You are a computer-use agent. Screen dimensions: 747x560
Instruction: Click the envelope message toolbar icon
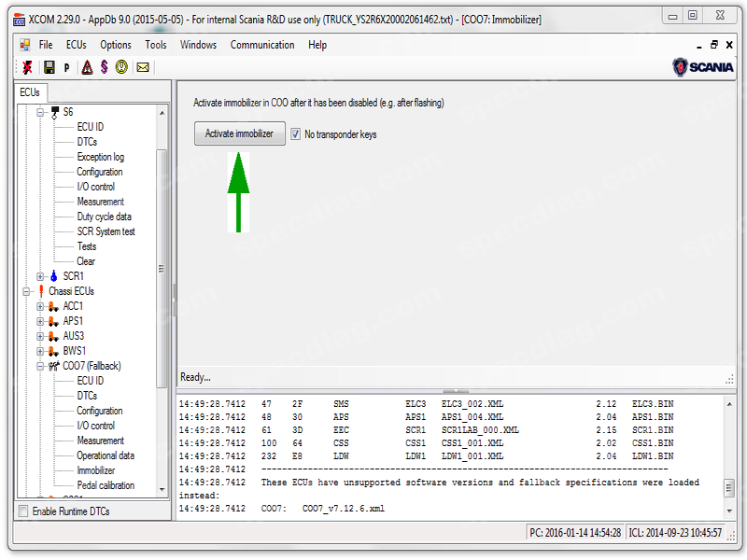tap(143, 67)
